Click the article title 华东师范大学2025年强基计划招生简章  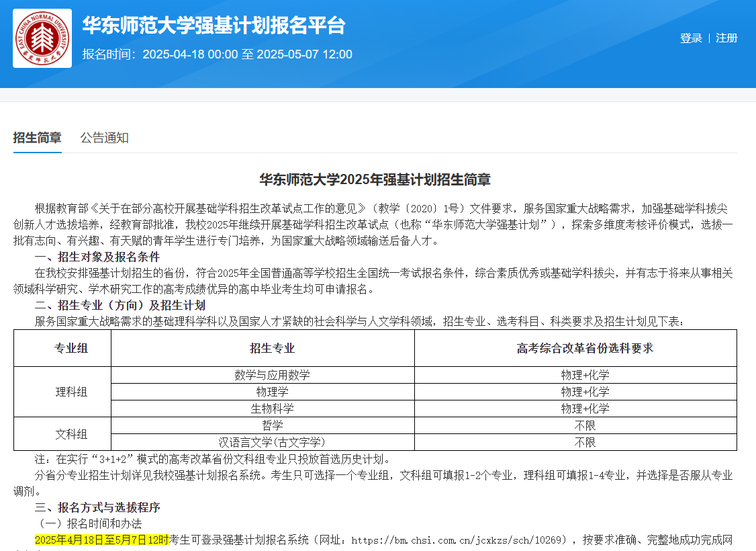375,179
